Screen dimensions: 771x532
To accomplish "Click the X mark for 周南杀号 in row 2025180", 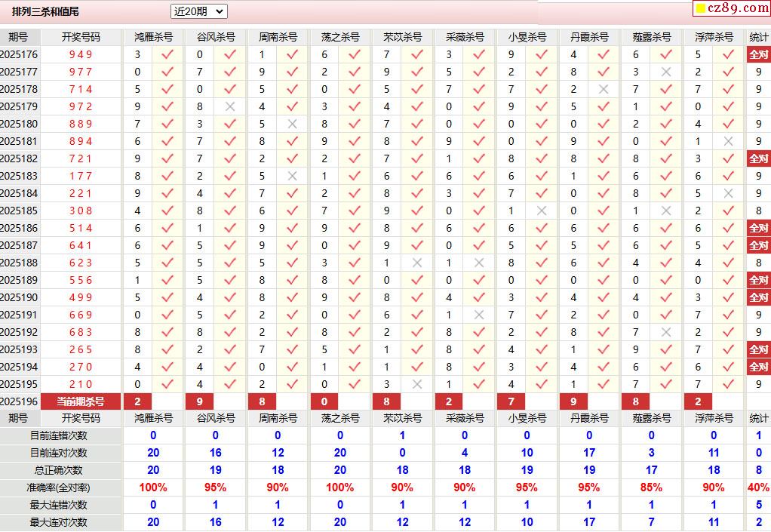I will pos(292,124).
